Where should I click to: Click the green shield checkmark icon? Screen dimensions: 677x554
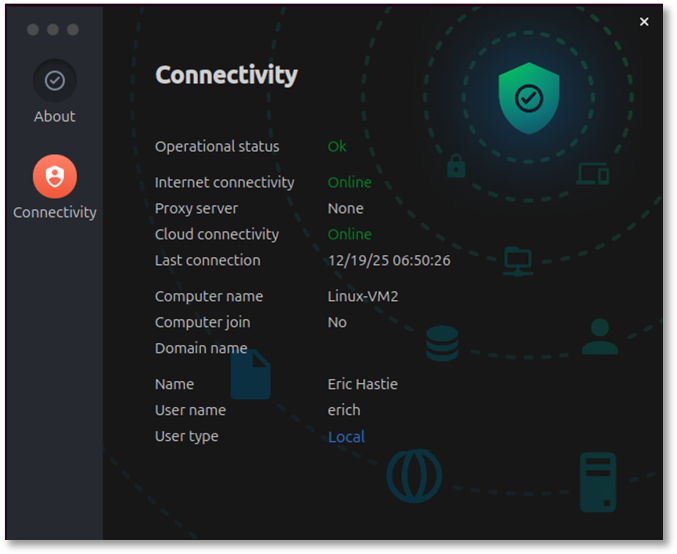click(x=528, y=97)
